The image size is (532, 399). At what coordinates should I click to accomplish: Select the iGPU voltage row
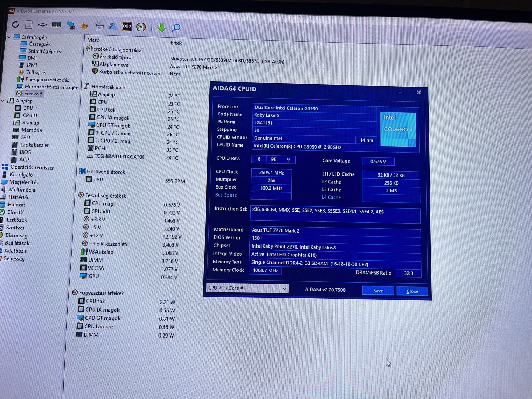click(x=129, y=277)
